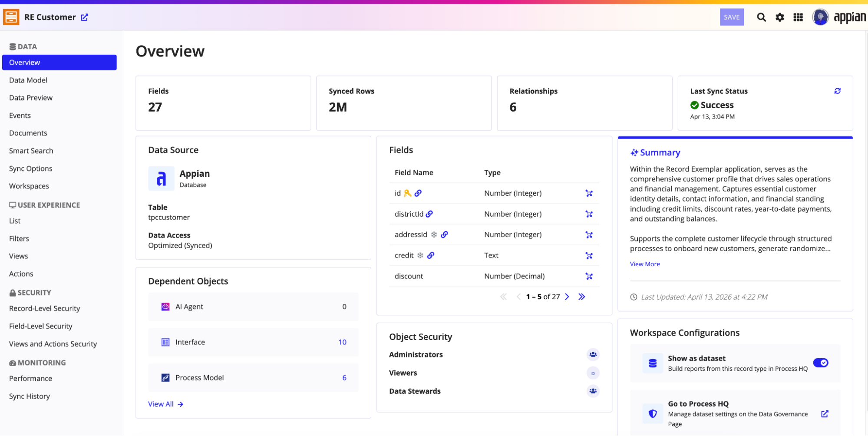Click relationship icon in districtId row

click(589, 214)
